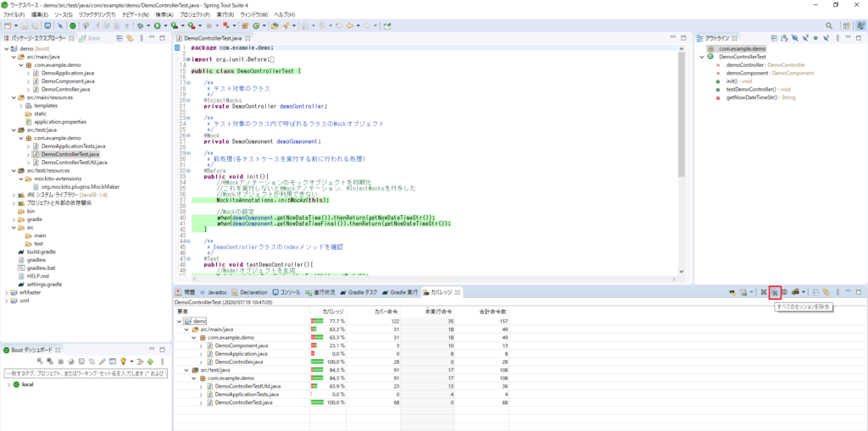Image resolution: width=868 pixels, height=431 pixels.
Task: Toggle Hide Non-Public Members in Outline panel
Action: (815, 38)
